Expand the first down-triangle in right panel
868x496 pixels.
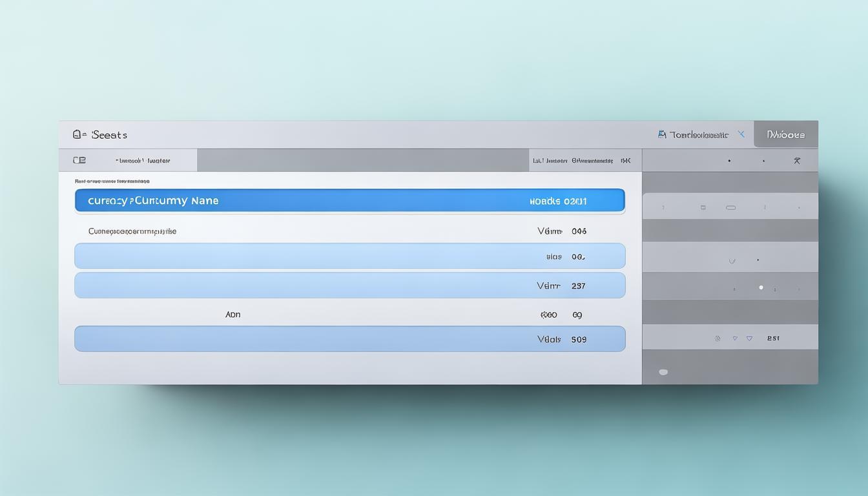[x=735, y=338]
